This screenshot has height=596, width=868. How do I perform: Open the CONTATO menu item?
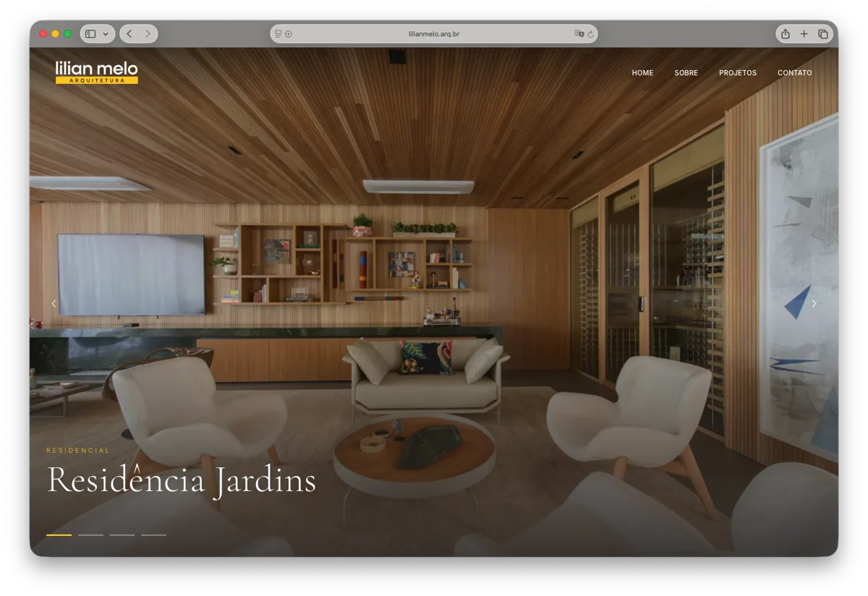point(794,73)
